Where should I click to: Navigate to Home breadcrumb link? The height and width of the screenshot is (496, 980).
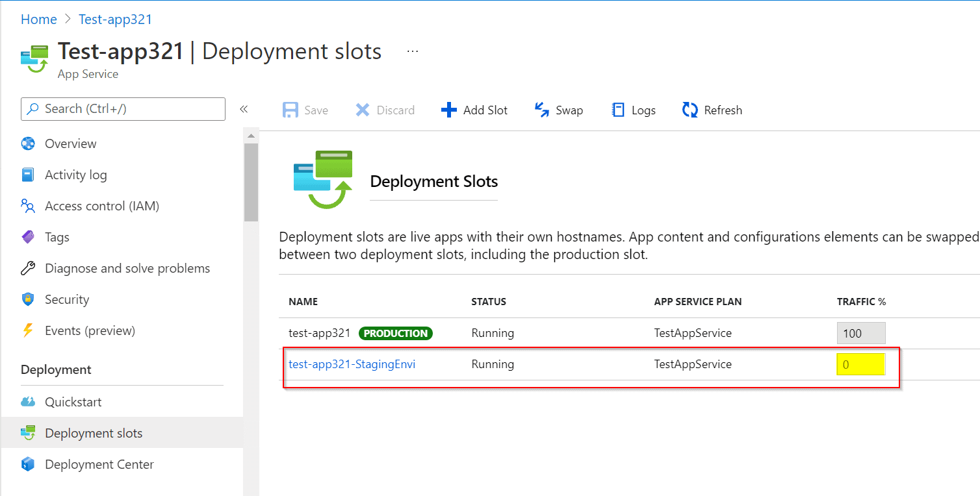[x=39, y=19]
